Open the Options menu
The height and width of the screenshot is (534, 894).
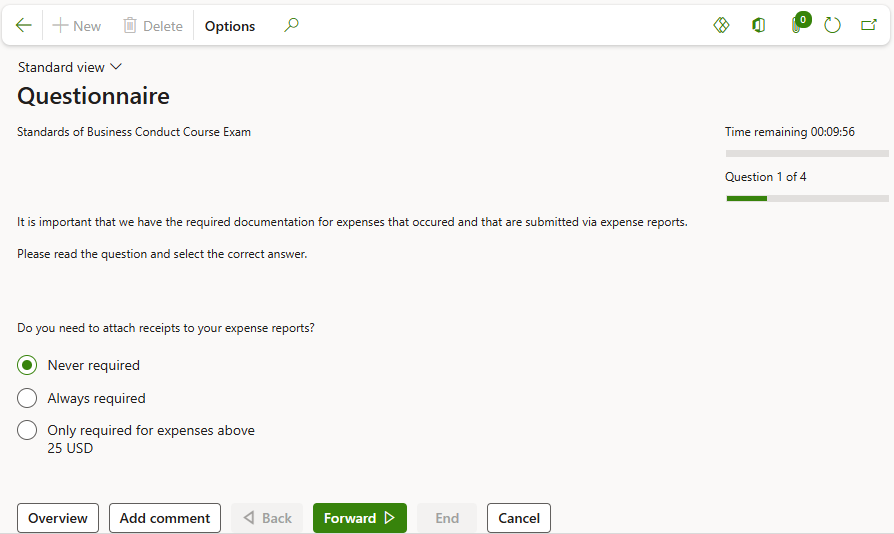coord(230,26)
